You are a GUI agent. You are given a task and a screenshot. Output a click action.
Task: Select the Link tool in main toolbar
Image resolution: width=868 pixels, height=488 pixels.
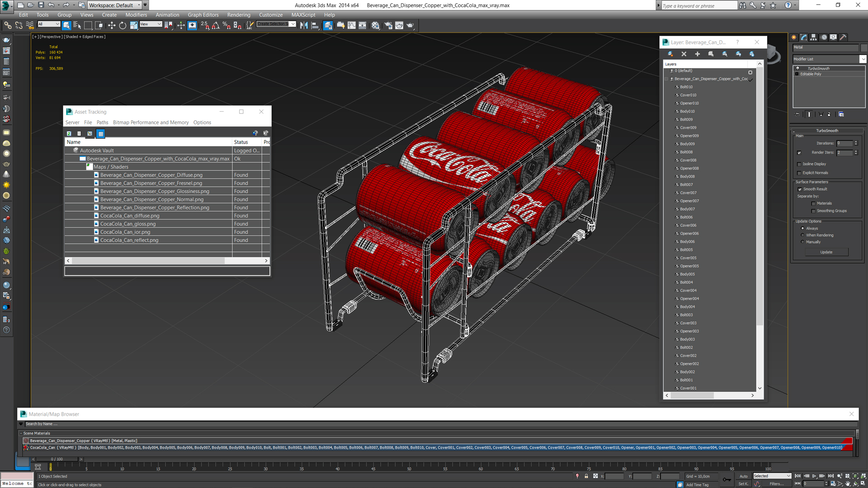8,25
